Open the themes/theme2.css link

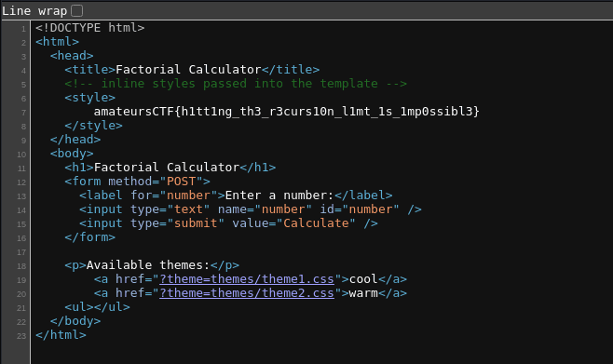(x=247, y=293)
